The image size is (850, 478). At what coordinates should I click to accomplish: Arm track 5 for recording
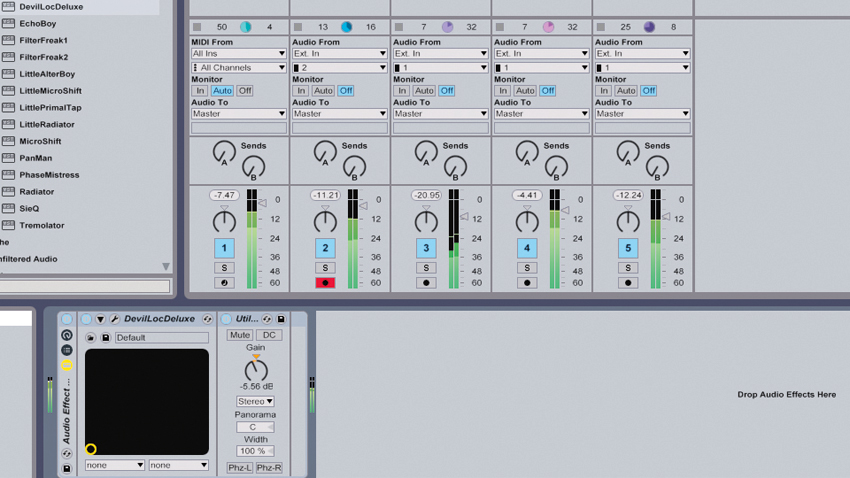[x=628, y=283]
